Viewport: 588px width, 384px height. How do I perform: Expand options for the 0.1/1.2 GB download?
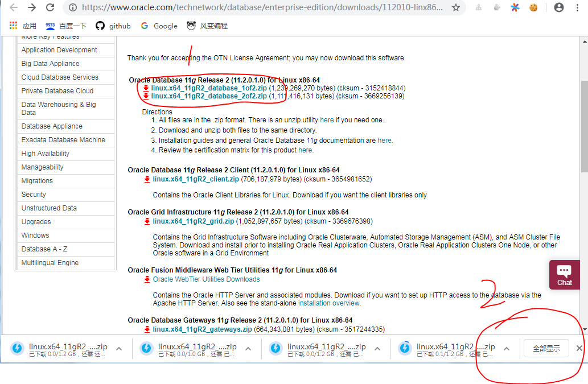[507, 349]
